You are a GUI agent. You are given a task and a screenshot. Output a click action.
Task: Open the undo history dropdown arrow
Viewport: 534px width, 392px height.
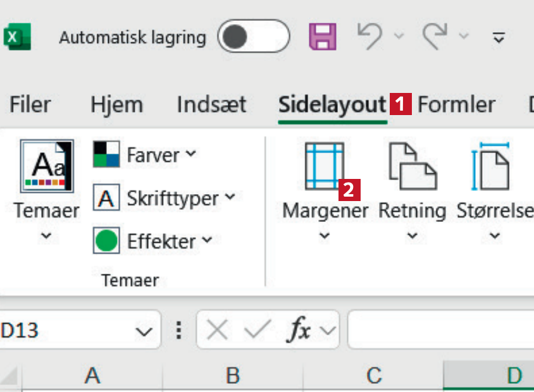tap(399, 37)
